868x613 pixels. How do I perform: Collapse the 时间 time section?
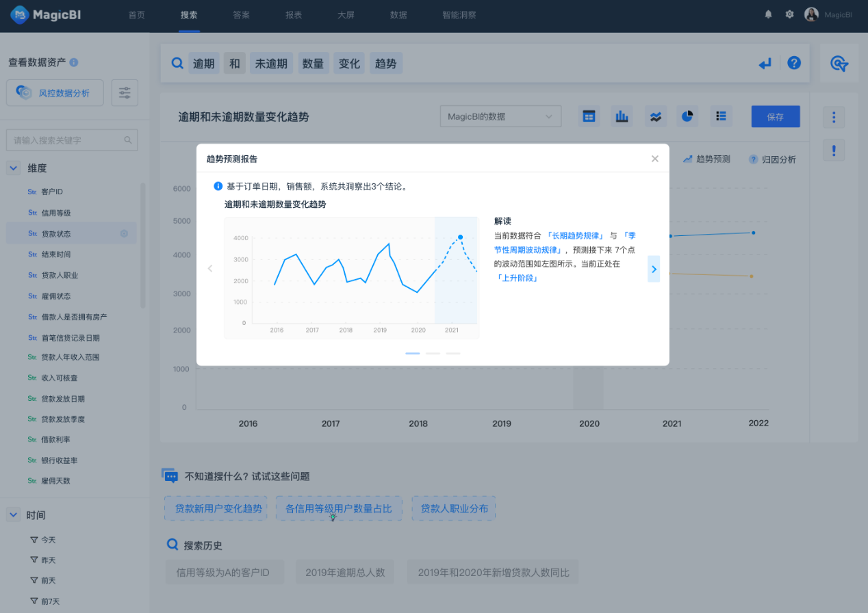pyautogui.click(x=13, y=514)
